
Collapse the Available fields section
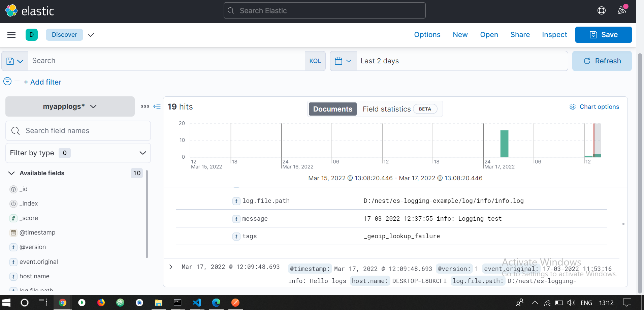(x=11, y=173)
